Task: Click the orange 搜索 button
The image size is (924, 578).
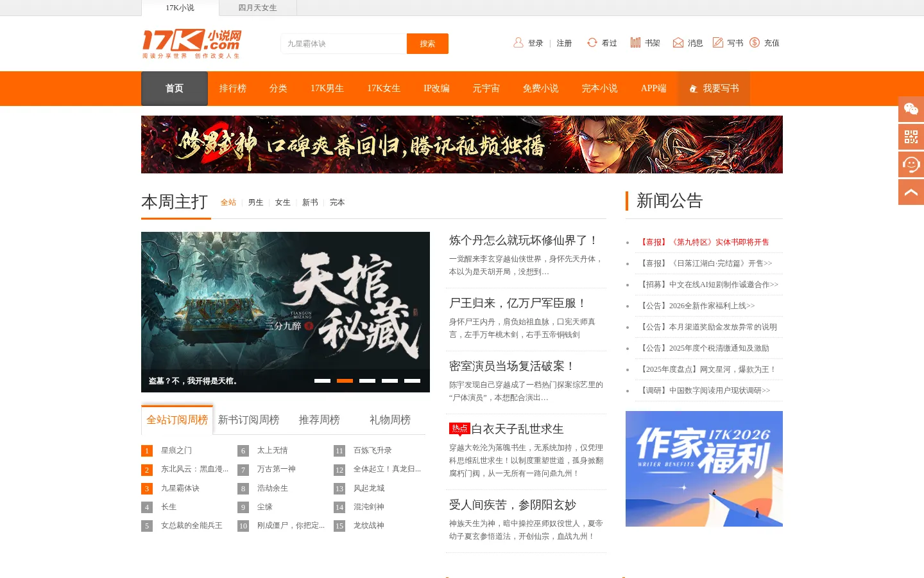Action: click(x=427, y=44)
